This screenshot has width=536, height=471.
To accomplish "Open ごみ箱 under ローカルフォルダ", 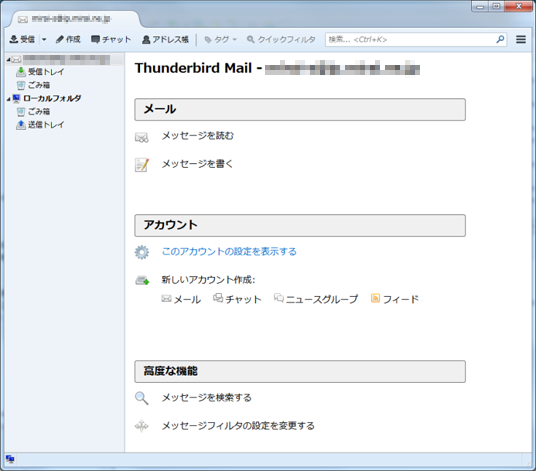I will pyautogui.click(x=34, y=111).
